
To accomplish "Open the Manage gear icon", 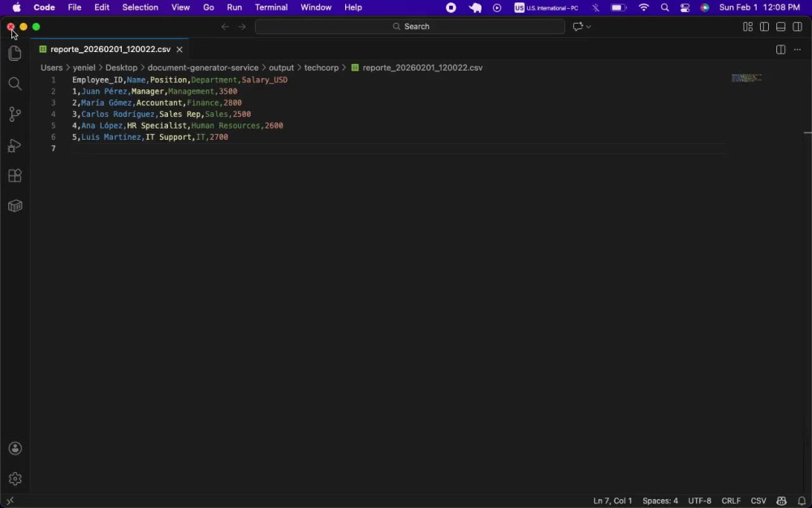I will [x=15, y=479].
